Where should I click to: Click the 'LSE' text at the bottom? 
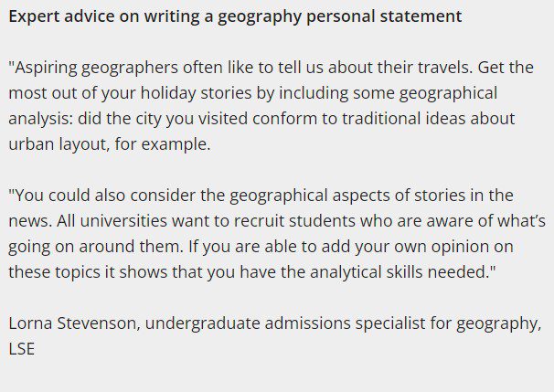tap(22, 349)
